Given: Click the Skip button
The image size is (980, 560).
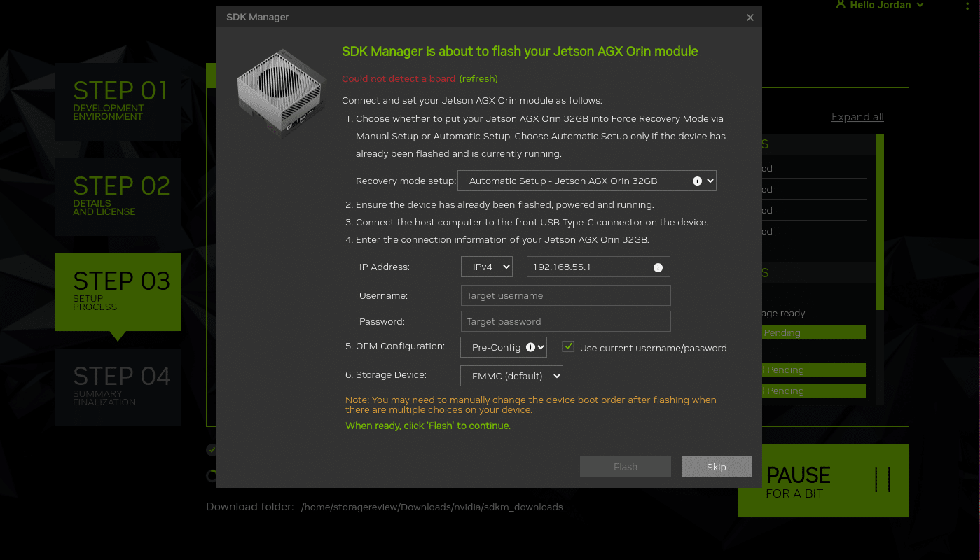Looking at the screenshot, I should tap(717, 467).
